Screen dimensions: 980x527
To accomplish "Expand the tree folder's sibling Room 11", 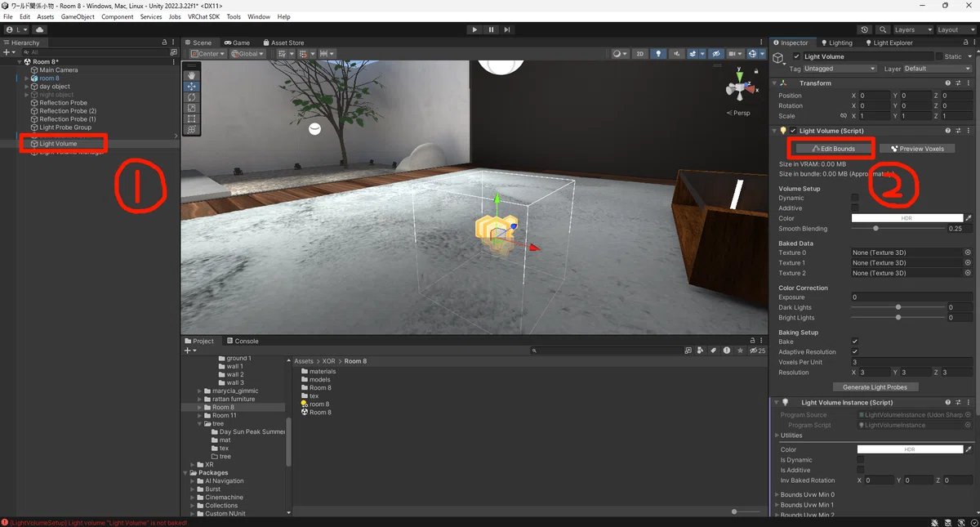I will click(199, 415).
